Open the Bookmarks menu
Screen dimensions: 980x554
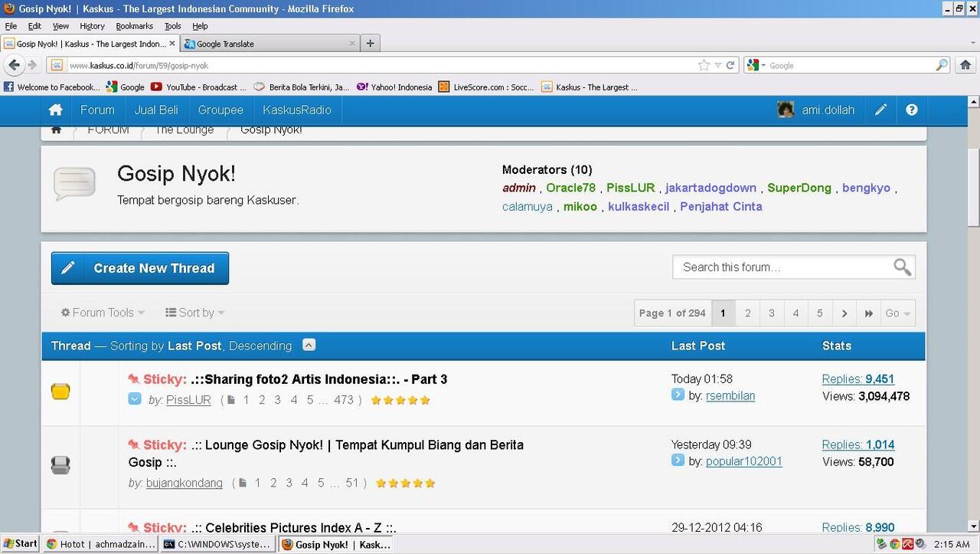134,26
